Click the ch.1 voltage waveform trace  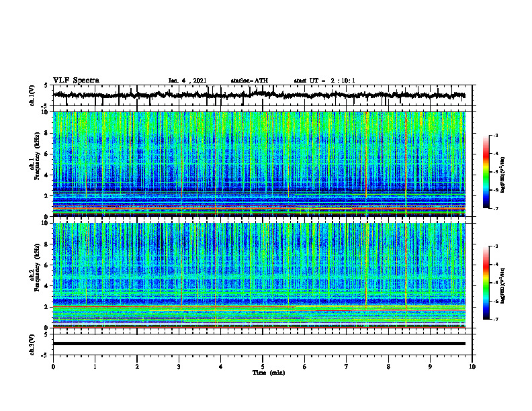tap(259, 95)
